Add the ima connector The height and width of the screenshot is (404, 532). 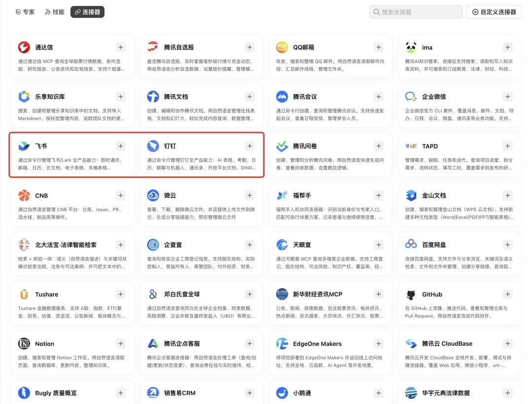pyautogui.click(x=507, y=47)
